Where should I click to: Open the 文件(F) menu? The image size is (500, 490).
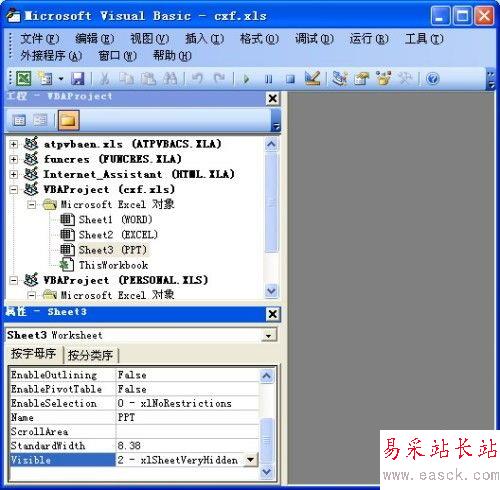pos(39,39)
